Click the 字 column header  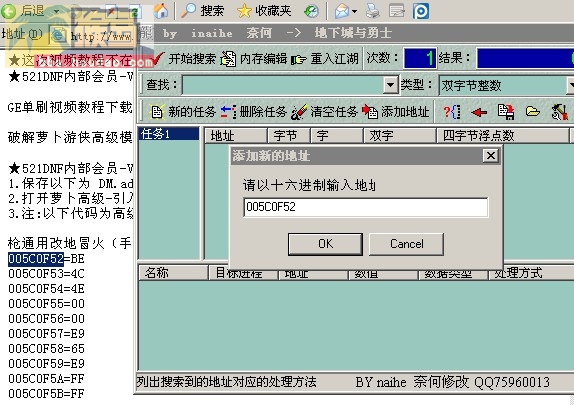pyautogui.click(x=337, y=136)
